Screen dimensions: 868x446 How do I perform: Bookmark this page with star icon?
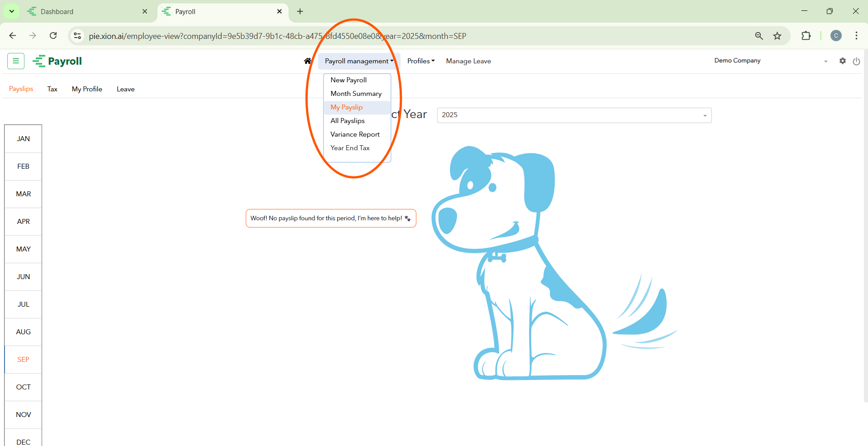777,36
